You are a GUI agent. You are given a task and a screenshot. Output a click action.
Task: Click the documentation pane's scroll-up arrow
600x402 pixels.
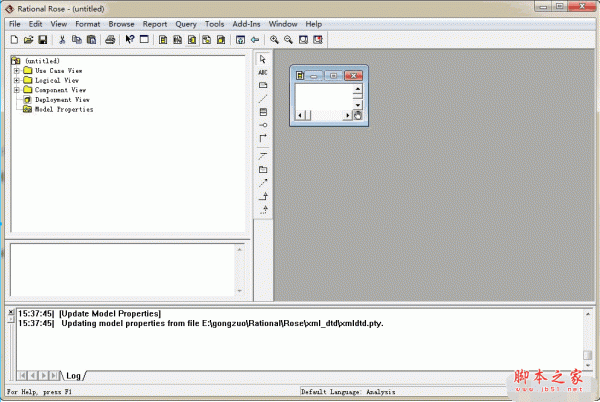pos(240,249)
